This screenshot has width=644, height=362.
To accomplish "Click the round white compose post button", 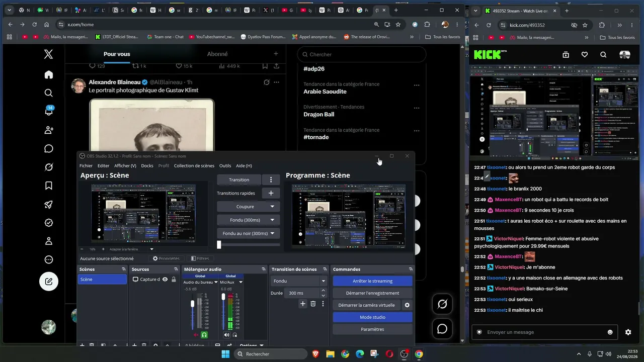I will click(x=49, y=282).
